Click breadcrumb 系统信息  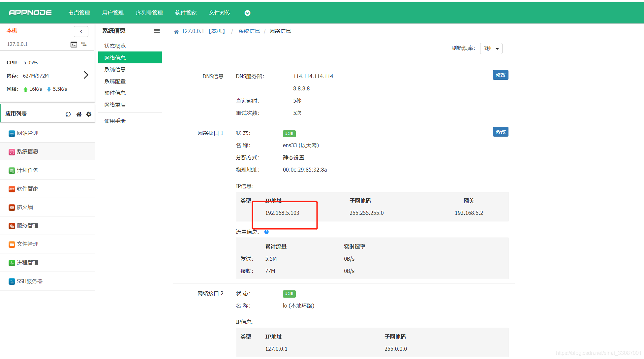click(x=249, y=31)
